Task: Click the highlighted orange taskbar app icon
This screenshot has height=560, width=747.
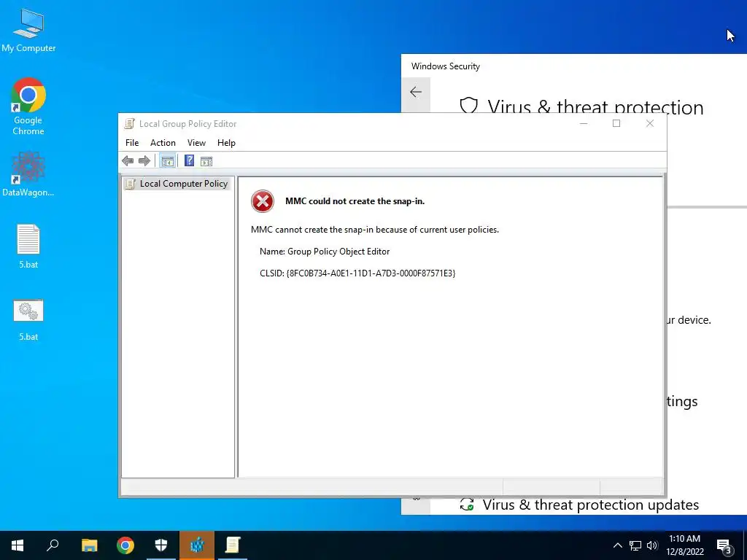Action: pyautogui.click(x=197, y=545)
